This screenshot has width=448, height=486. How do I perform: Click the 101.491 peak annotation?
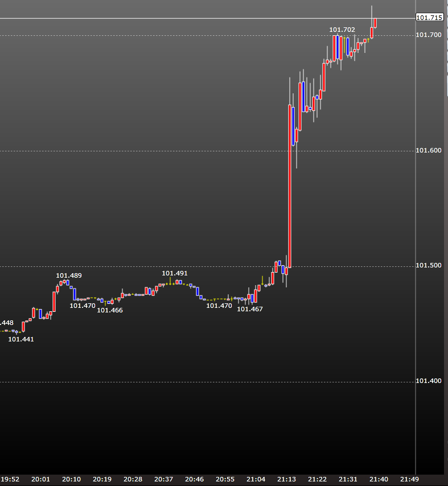(175, 273)
